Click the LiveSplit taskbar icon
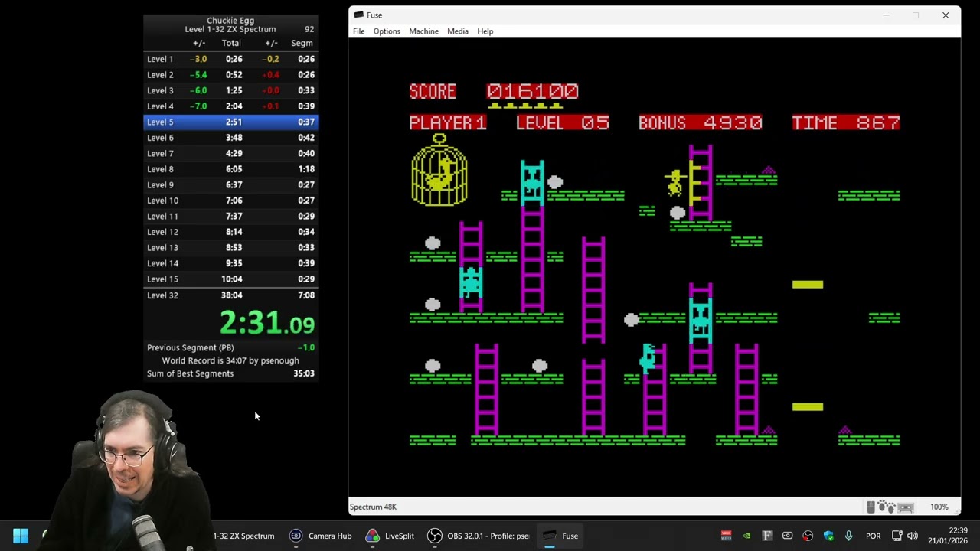Image resolution: width=980 pixels, height=551 pixels. tap(372, 536)
